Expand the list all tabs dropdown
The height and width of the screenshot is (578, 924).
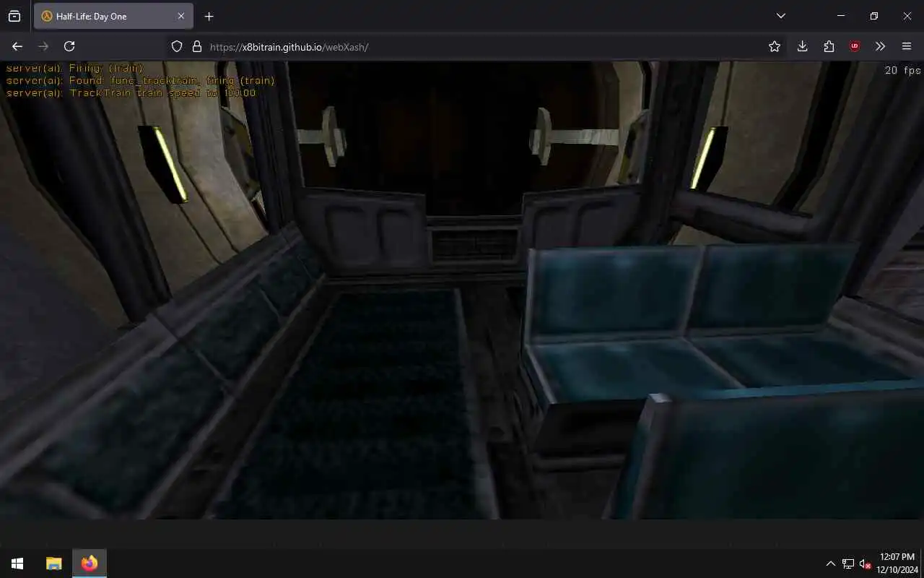click(780, 16)
